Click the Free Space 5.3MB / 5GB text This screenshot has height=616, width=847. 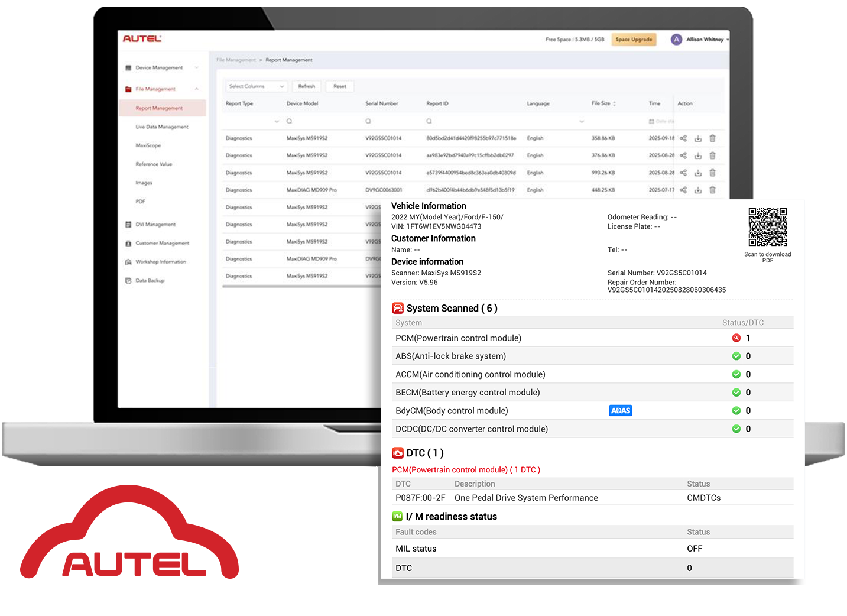(x=575, y=40)
